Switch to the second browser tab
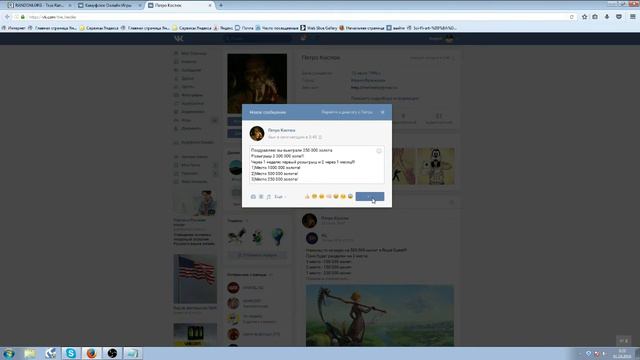This screenshot has height=360, width=640. 109,5
